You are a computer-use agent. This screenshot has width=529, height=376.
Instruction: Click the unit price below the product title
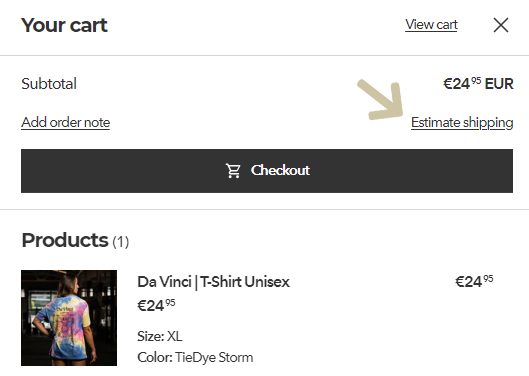pos(156,305)
